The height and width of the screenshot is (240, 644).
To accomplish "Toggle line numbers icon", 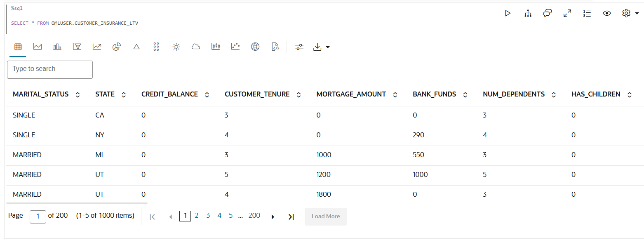I will click(x=587, y=13).
